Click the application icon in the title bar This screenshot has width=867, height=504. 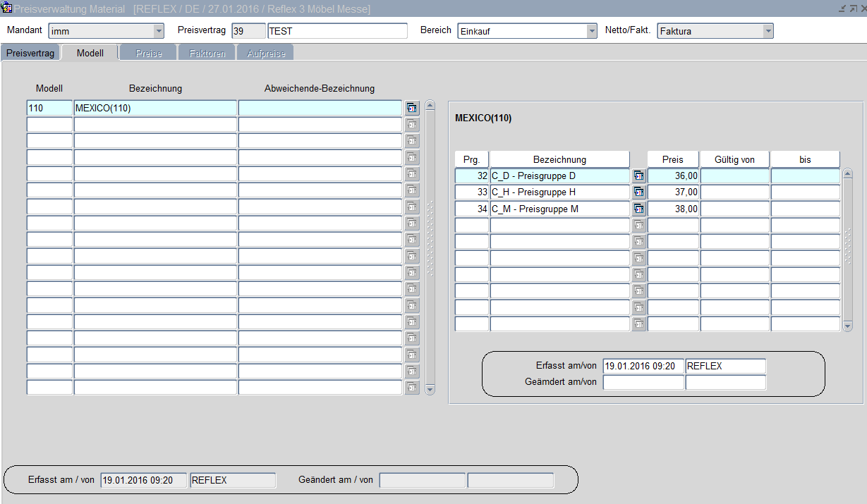point(7,8)
